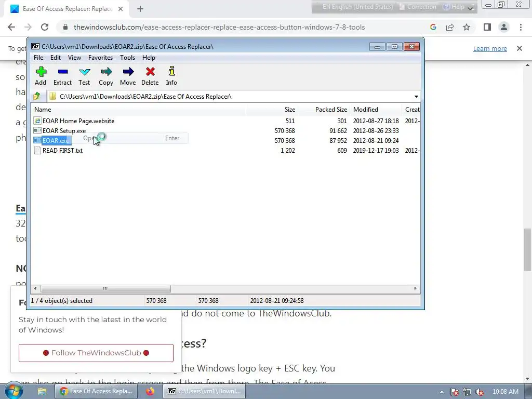
Task: Click Follow TheWindowsClub button
Action: pos(96,353)
